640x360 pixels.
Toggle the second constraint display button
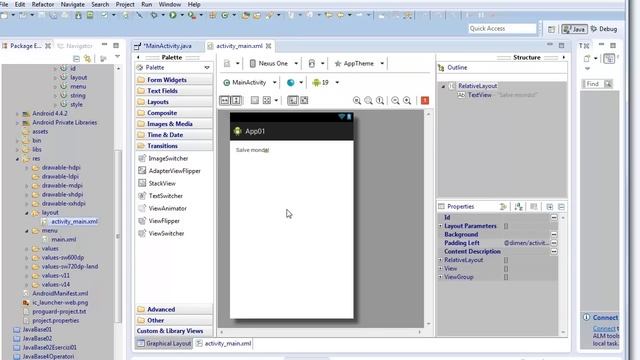point(304,100)
